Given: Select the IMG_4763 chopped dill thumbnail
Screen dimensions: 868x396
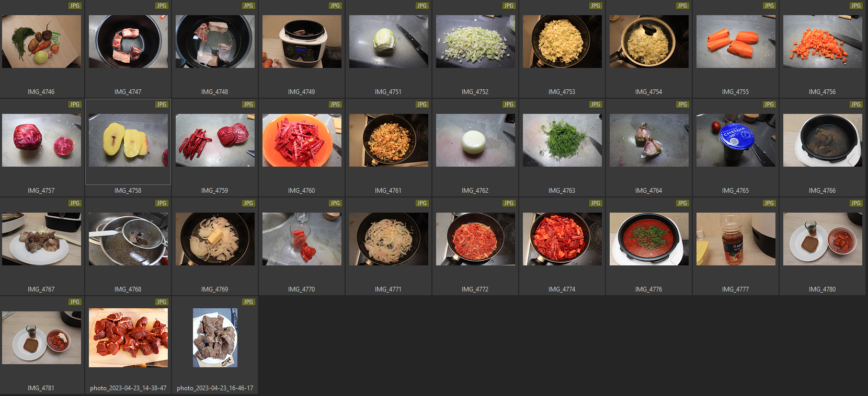Looking at the screenshot, I should coord(562,140).
